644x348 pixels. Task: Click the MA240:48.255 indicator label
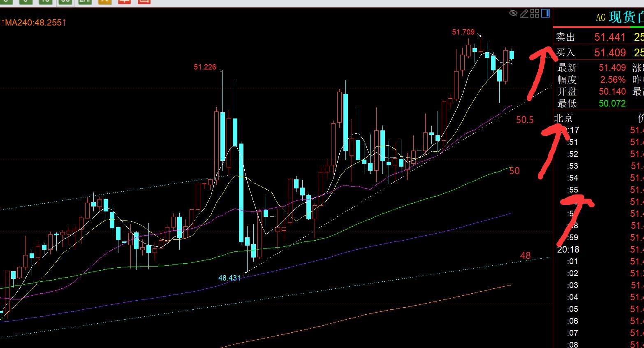click(x=34, y=23)
